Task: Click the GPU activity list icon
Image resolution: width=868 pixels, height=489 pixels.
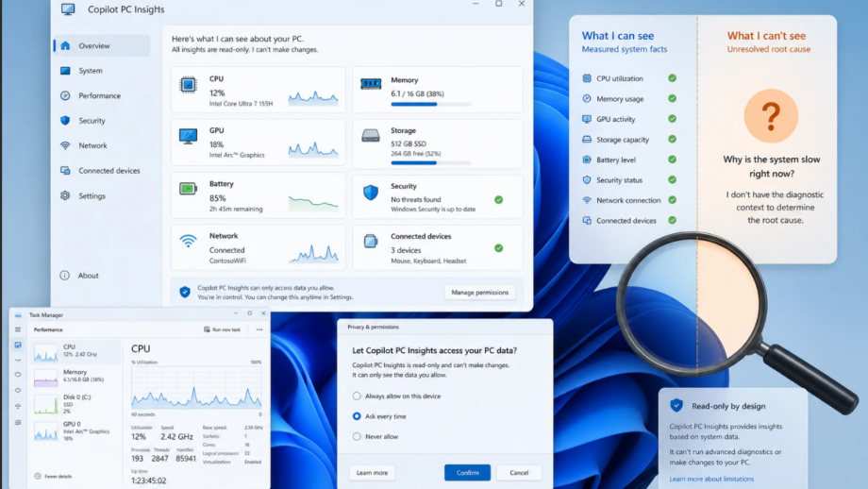Action: pyautogui.click(x=587, y=119)
